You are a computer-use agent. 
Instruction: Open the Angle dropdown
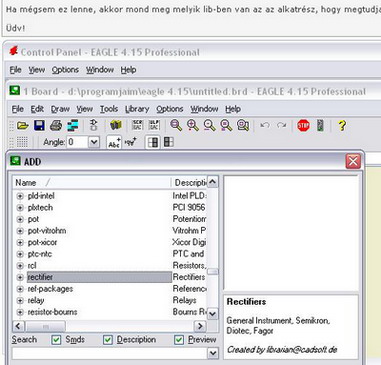tap(94, 142)
